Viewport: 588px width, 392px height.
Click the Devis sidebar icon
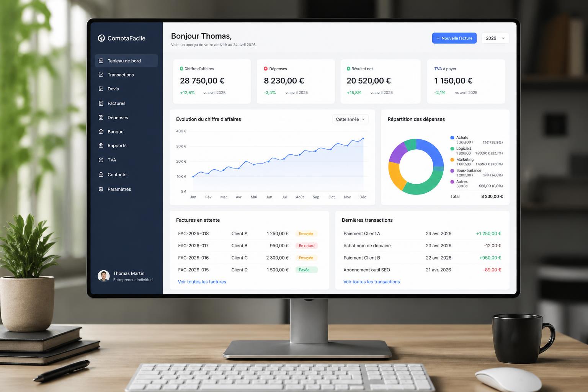(101, 89)
